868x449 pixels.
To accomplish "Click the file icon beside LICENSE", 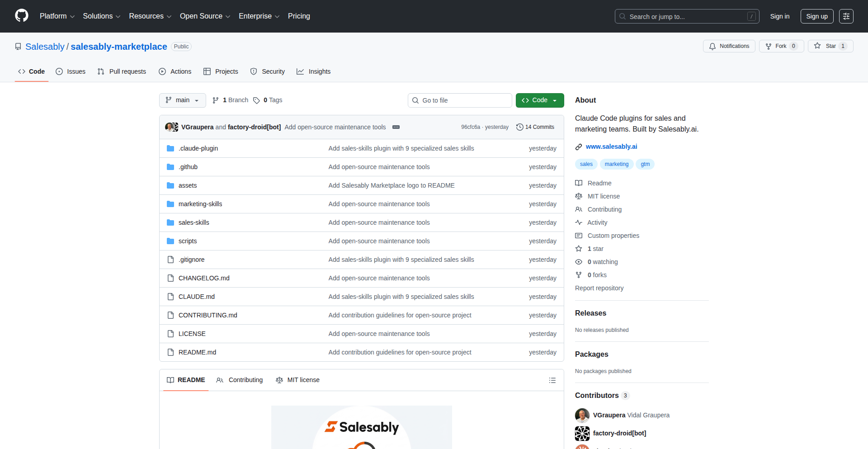I will pos(170,334).
